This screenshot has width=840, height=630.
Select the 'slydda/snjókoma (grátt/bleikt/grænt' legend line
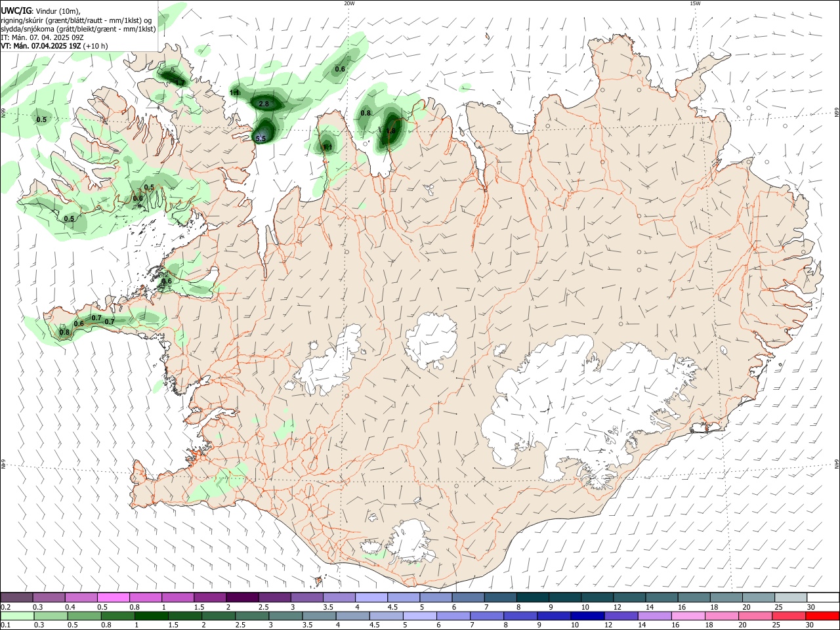click(78, 29)
